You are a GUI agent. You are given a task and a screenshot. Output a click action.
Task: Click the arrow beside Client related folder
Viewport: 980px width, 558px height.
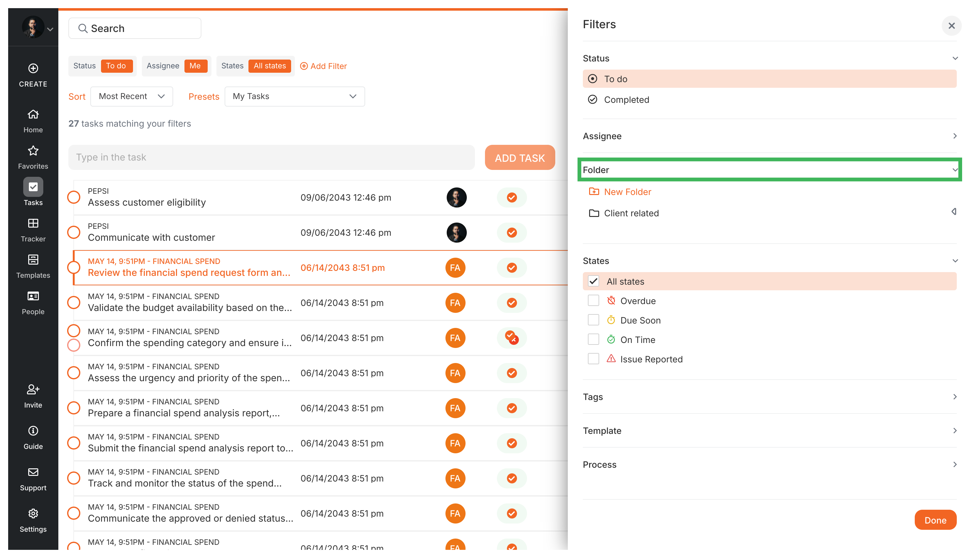tap(954, 212)
